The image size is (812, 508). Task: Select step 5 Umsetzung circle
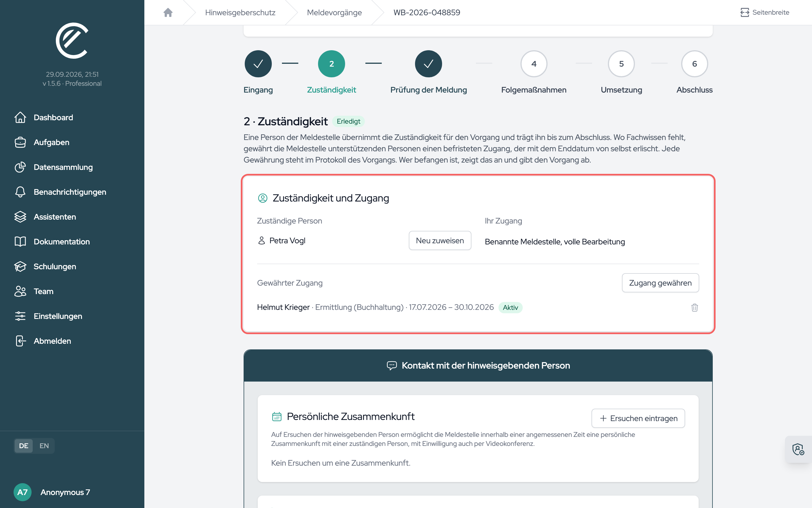click(621, 64)
